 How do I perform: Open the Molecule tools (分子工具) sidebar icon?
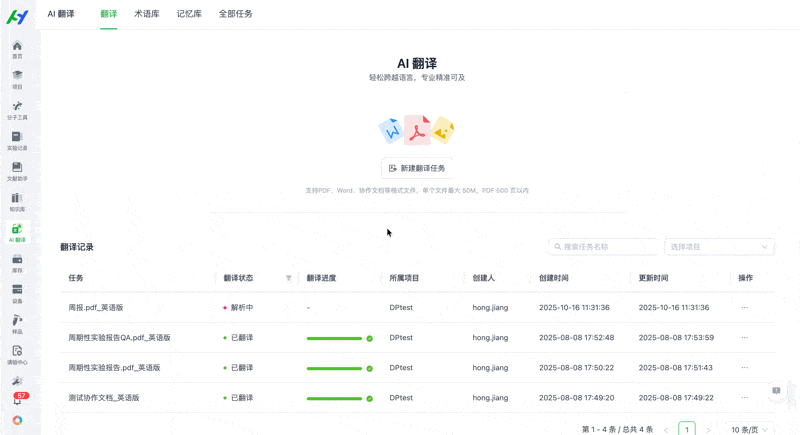pos(17,110)
